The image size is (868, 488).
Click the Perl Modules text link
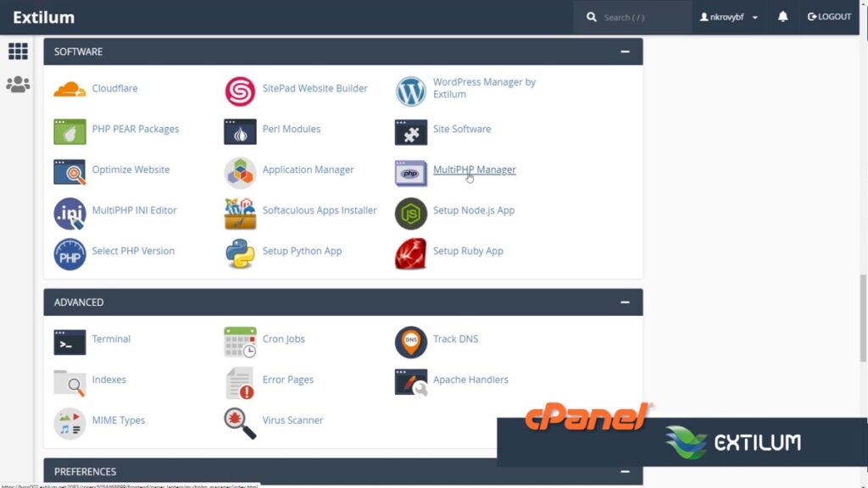pos(292,129)
